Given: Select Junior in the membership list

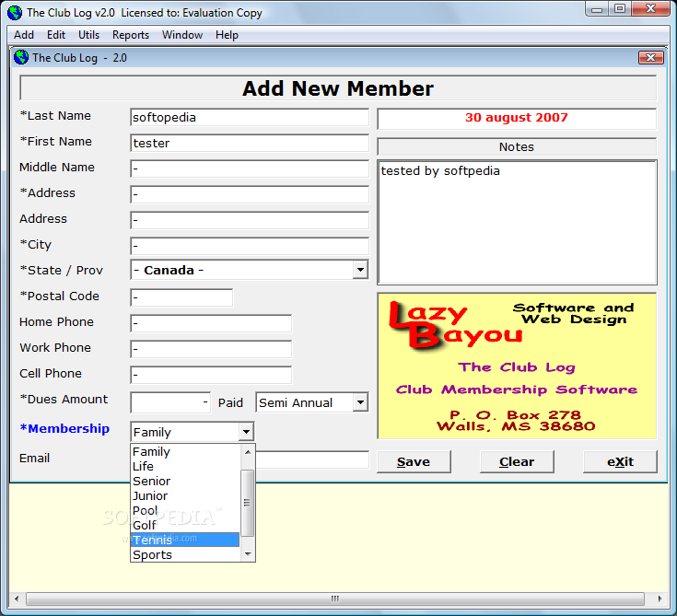Looking at the screenshot, I should tap(185, 495).
